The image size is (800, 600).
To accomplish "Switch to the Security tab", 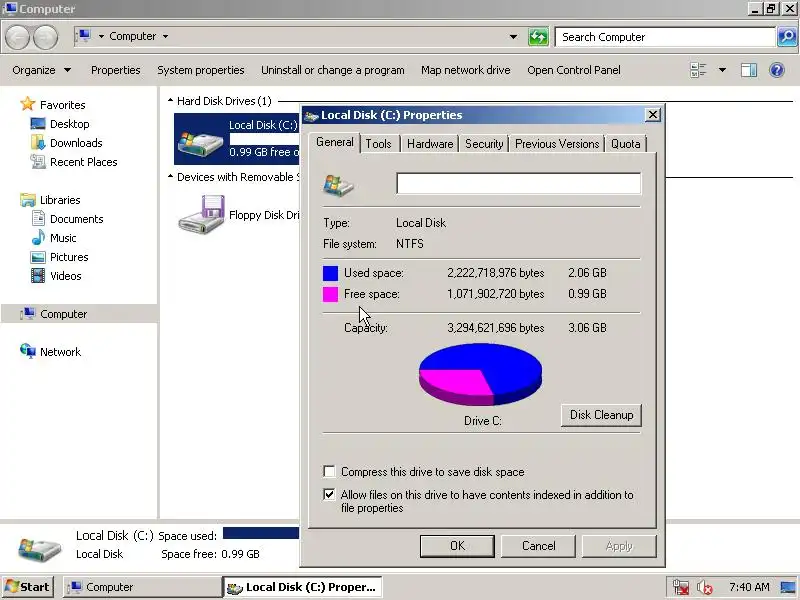I will 484,144.
